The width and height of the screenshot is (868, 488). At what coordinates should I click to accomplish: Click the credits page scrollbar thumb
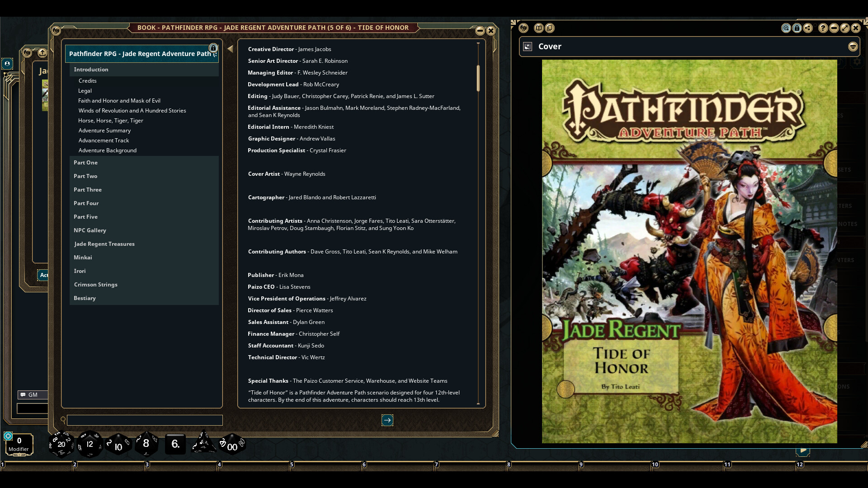[478, 78]
